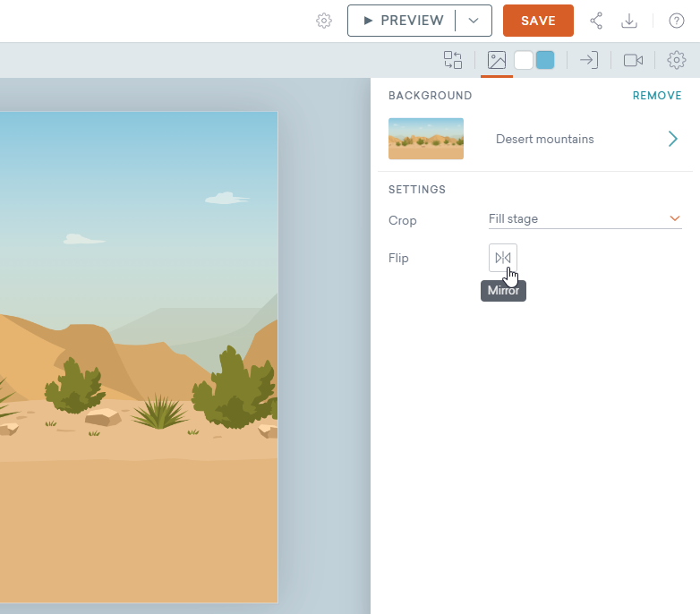
Task: Toggle the Mirror flip button
Action: tap(503, 258)
